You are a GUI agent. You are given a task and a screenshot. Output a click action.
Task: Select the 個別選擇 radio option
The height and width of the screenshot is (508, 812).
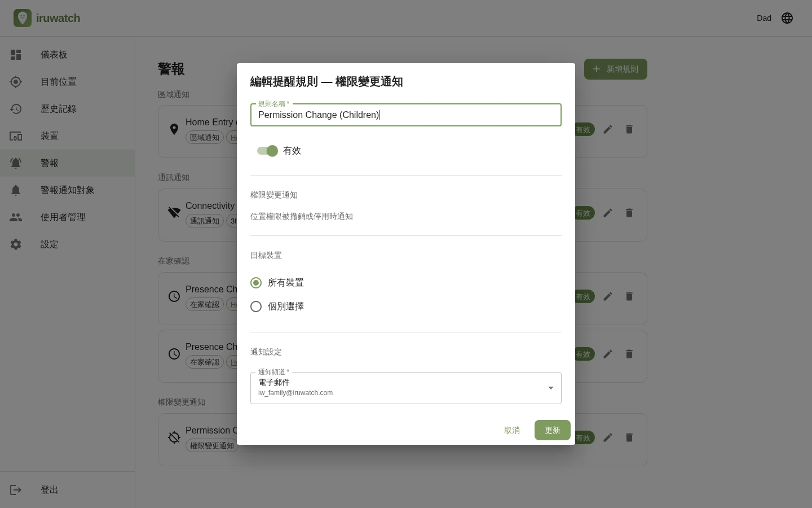[x=256, y=306]
